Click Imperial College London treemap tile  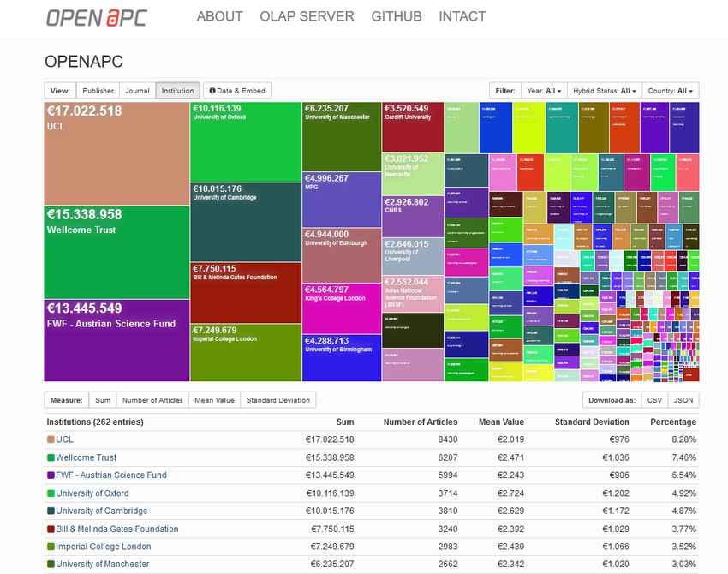click(246, 352)
